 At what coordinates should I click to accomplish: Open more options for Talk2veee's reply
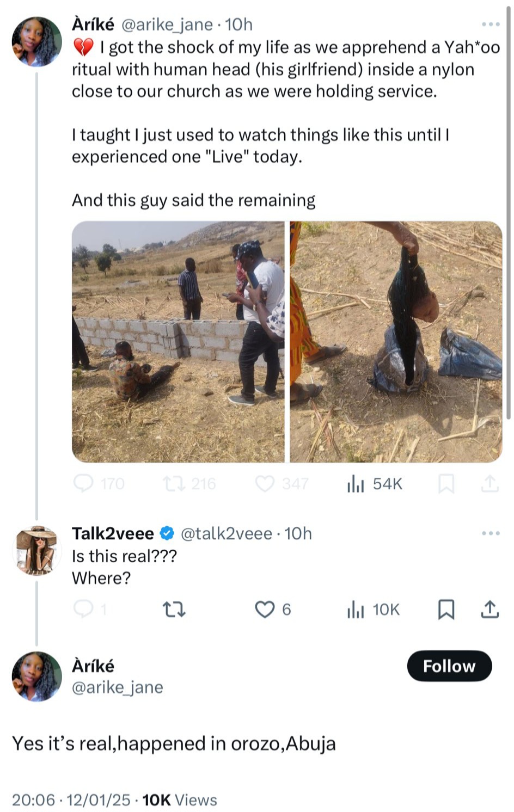491,533
